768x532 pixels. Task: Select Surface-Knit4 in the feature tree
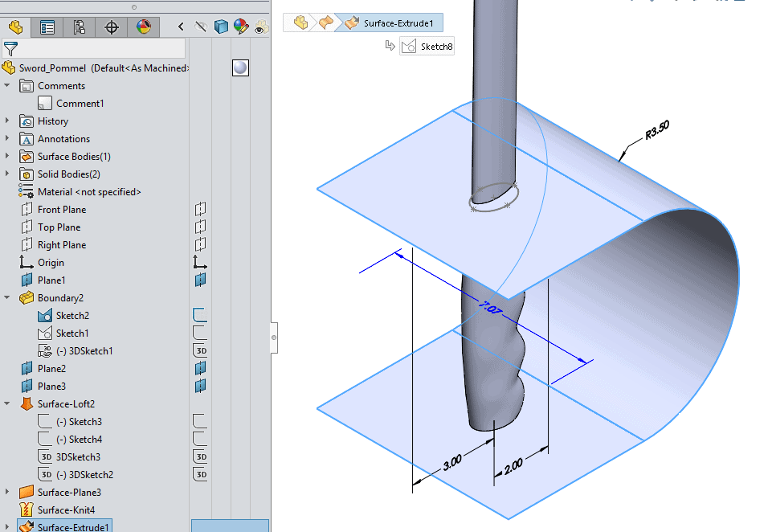[66, 510]
